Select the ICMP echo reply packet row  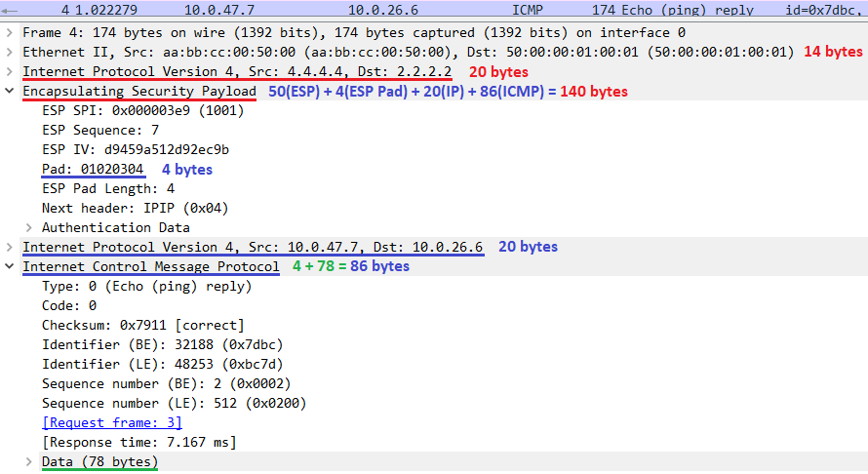434,10
